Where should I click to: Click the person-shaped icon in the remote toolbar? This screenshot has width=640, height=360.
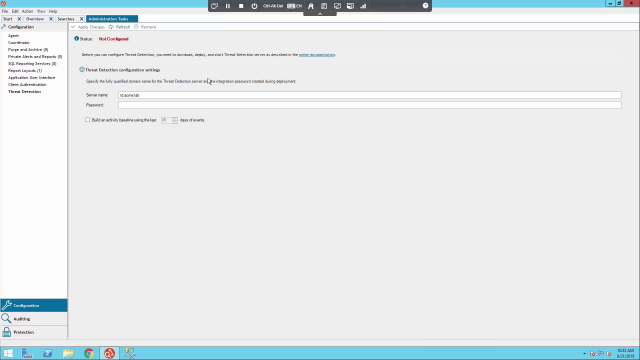tap(311, 6)
